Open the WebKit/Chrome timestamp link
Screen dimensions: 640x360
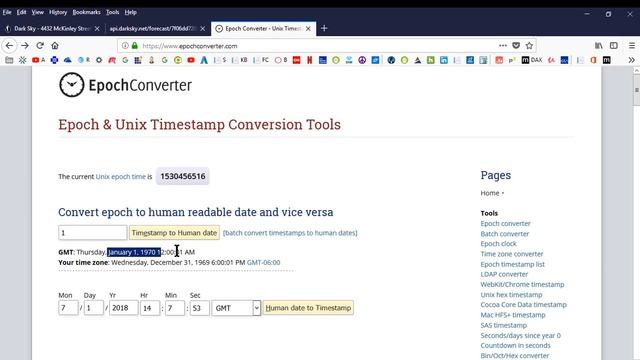click(x=522, y=284)
